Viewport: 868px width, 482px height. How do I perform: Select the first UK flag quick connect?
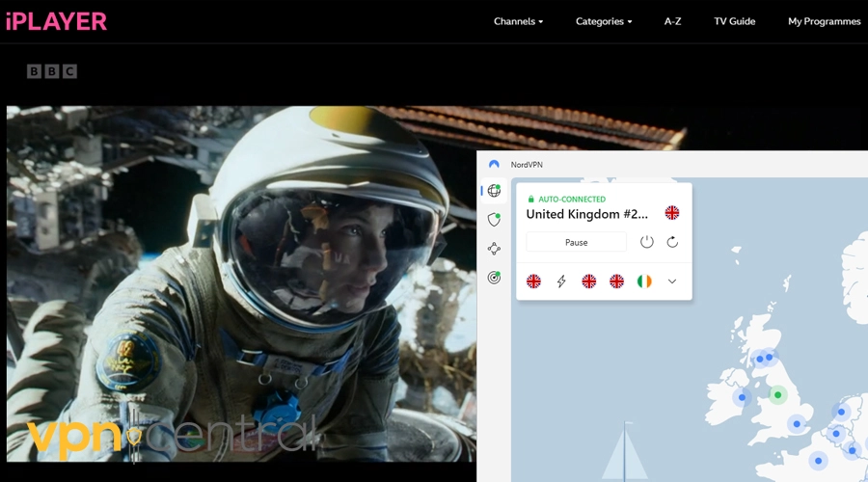533,281
